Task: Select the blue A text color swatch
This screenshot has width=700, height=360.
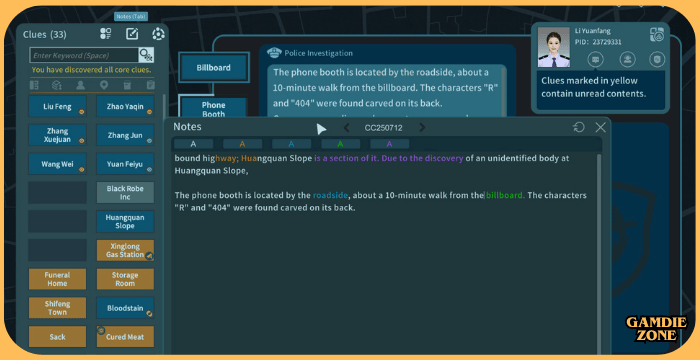Action: [x=292, y=144]
